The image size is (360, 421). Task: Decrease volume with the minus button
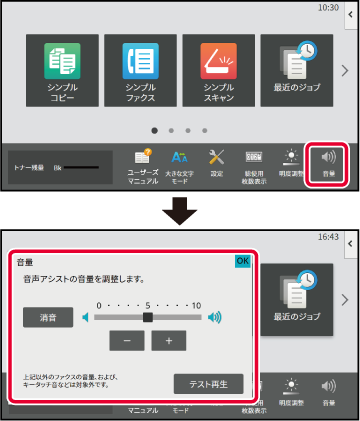click(x=127, y=341)
